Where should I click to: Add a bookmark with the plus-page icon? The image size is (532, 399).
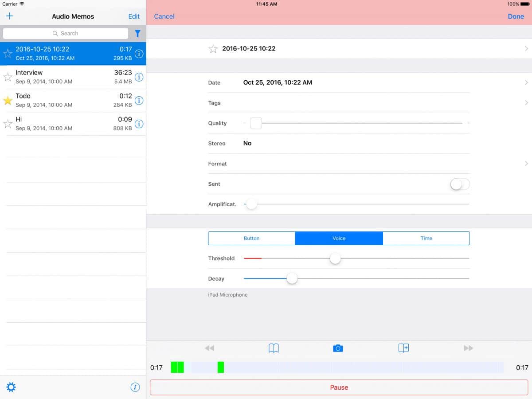(403, 348)
